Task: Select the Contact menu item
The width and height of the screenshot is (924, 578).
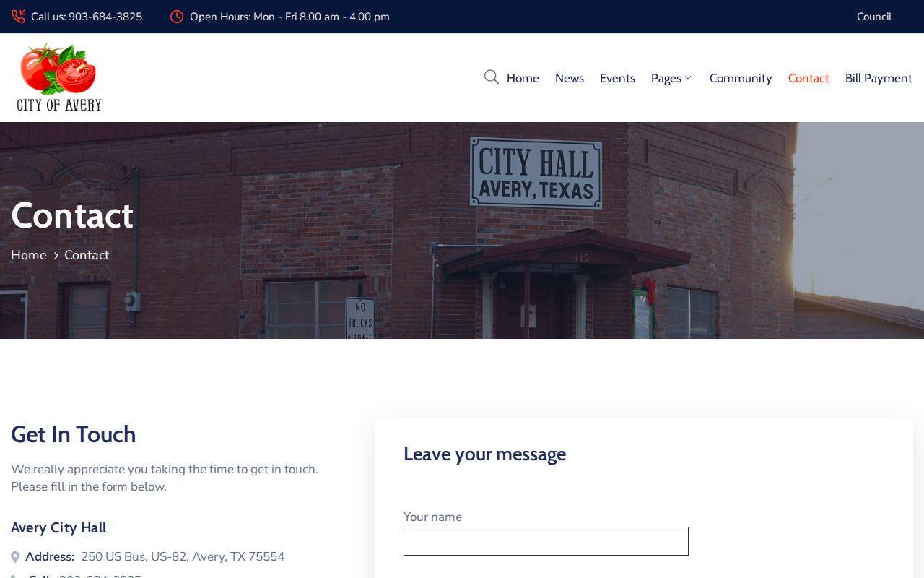Action: click(808, 78)
